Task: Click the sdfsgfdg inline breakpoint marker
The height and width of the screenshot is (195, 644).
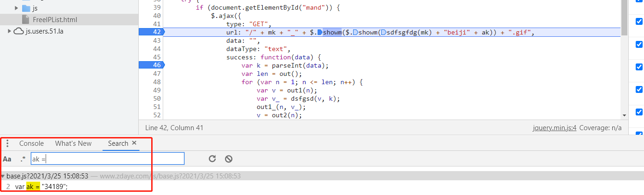Action: 383,32
